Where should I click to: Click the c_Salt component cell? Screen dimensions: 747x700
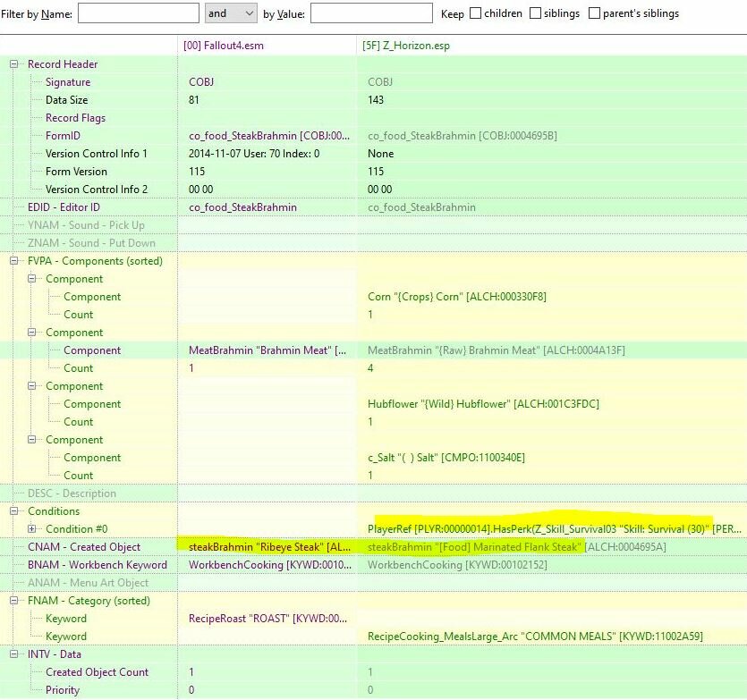pyautogui.click(x=446, y=458)
